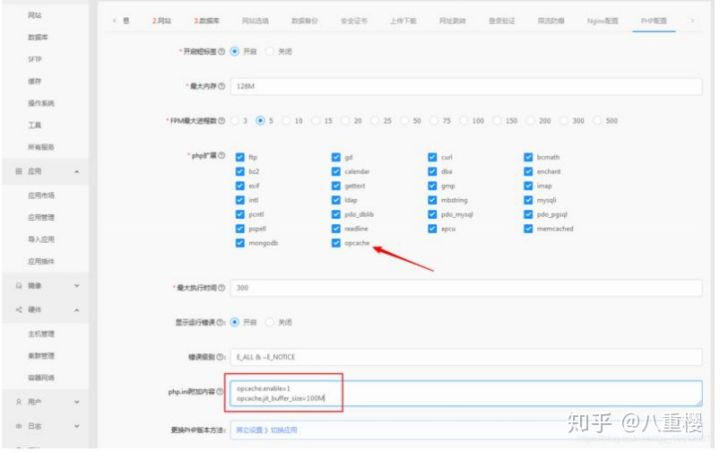720x452 pixels.
Task: Expand the 镜像 sidebar section
Action: pyautogui.click(x=77, y=286)
